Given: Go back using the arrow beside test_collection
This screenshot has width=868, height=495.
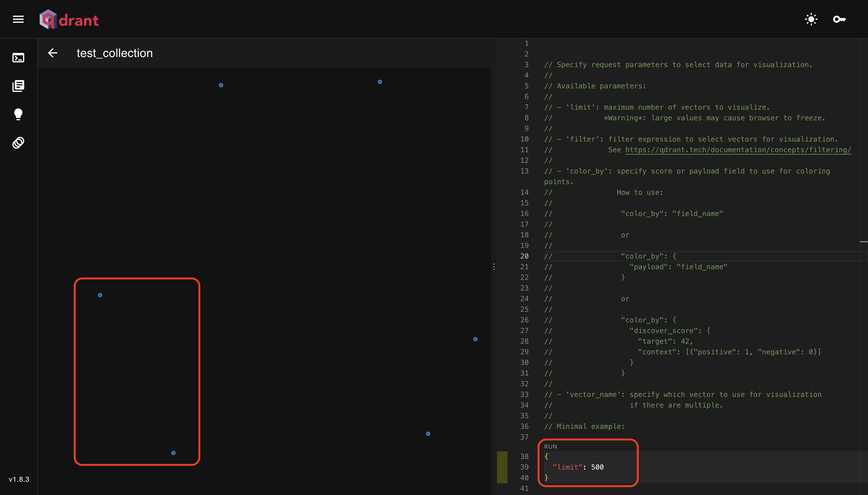Looking at the screenshot, I should click(x=53, y=53).
